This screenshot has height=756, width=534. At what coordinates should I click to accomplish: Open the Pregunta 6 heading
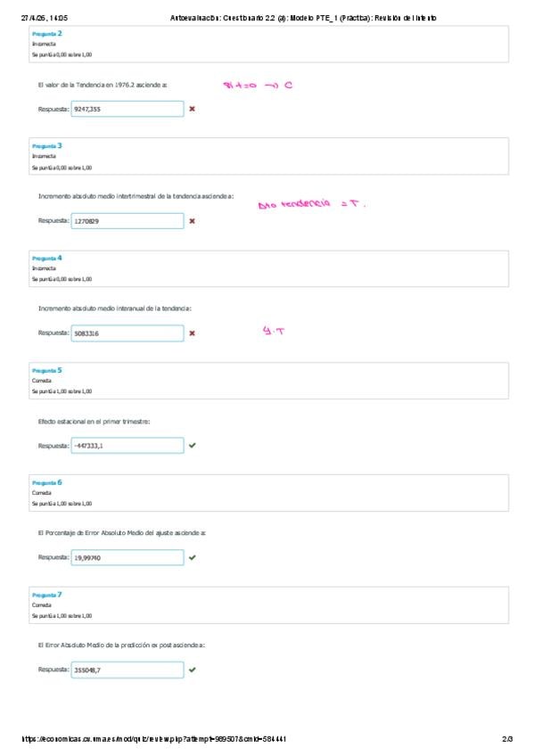[x=46, y=482]
